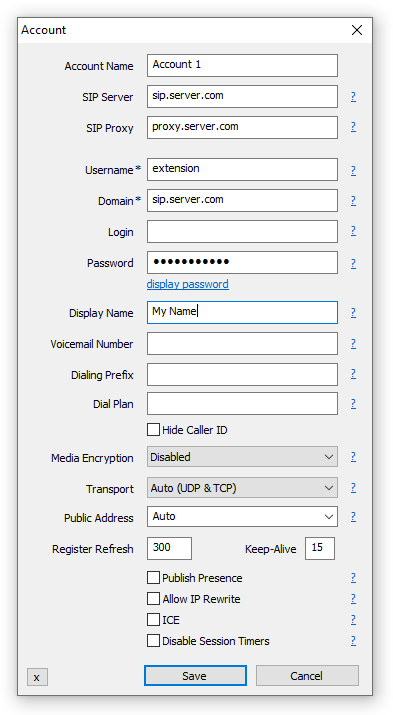Click the display password link
Image resolution: width=393 pixels, height=715 pixels.
coord(187,284)
